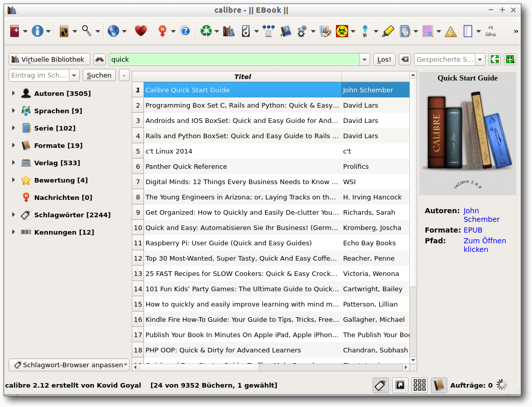Open the EPUB format link

pos(473,230)
